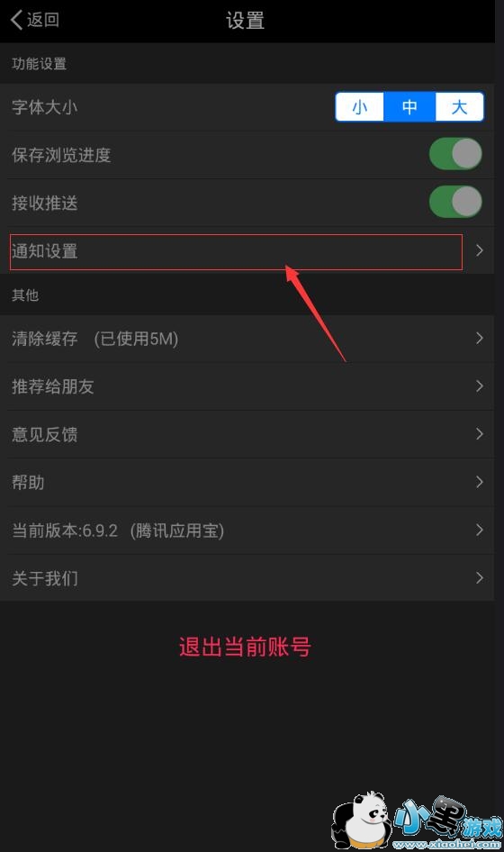Tap the arrow on 帮助 row
This screenshot has width=504, height=852.
coord(480,482)
